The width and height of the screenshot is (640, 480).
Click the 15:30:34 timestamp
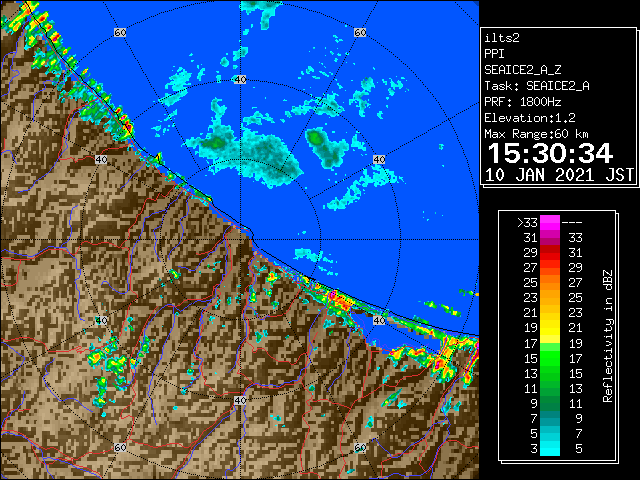(x=550, y=153)
